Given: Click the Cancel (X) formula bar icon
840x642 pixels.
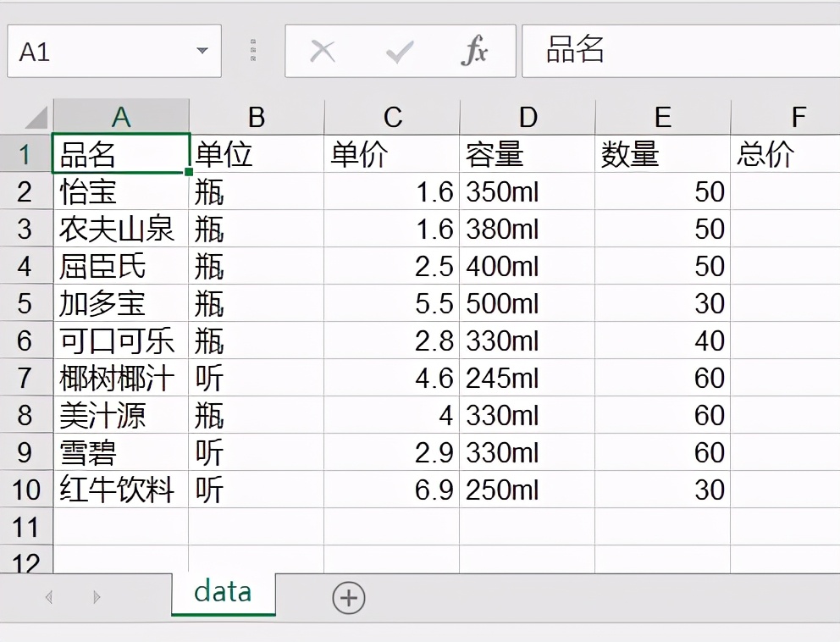Looking at the screenshot, I should click(x=323, y=52).
